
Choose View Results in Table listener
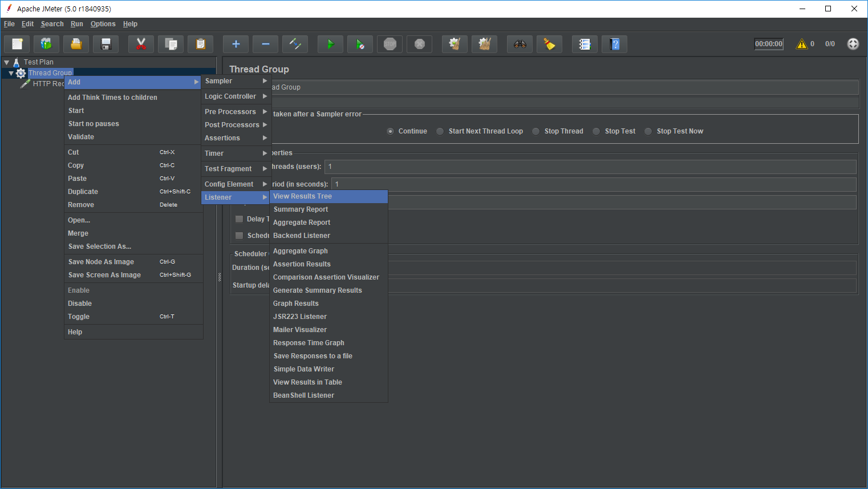click(x=328, y=382)
